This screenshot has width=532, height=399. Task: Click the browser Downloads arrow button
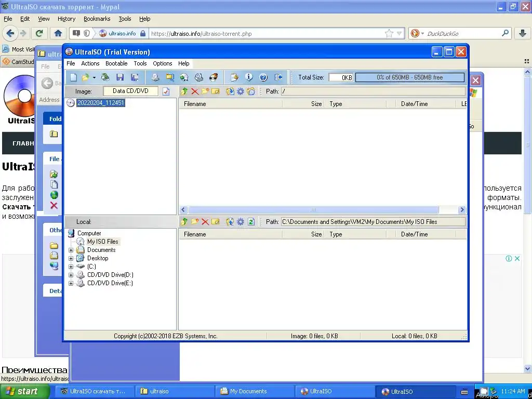523,33
